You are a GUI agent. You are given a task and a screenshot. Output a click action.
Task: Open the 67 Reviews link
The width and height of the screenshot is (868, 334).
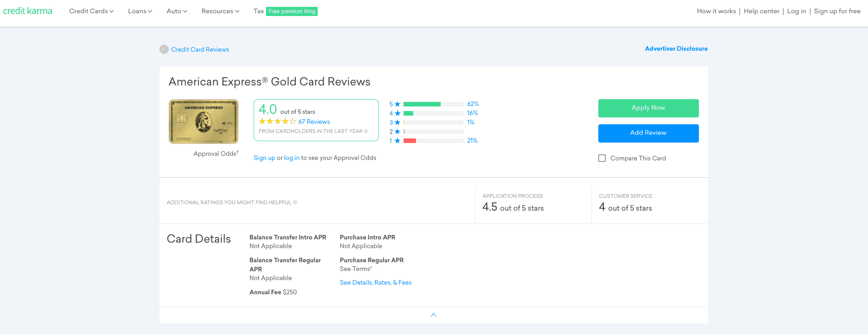click(314, 122)
